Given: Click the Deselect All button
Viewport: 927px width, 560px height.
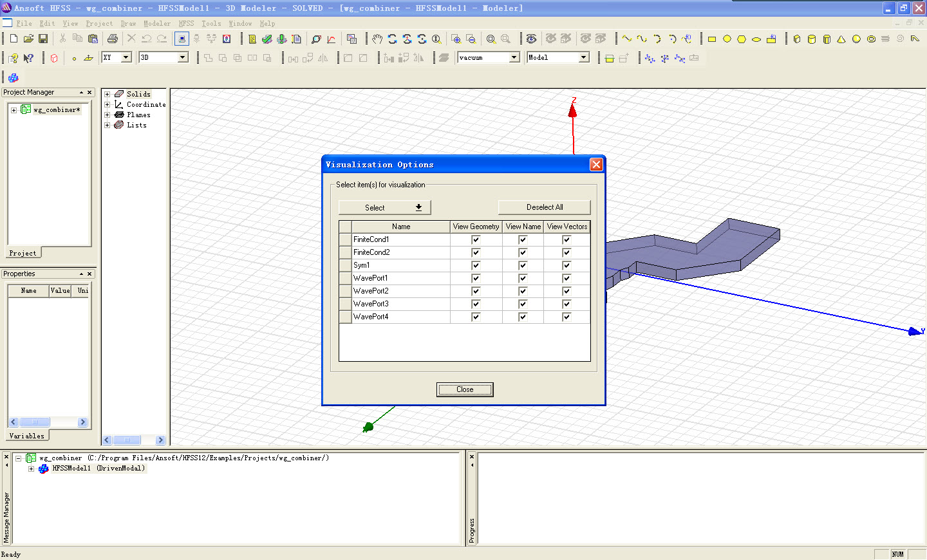Looking at the screenshot, I should (x=545, y=207).
